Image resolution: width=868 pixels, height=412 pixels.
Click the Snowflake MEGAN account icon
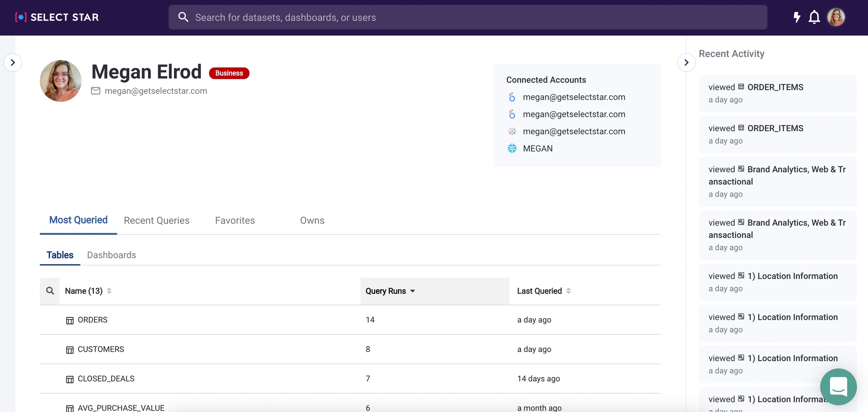[512, 149]
